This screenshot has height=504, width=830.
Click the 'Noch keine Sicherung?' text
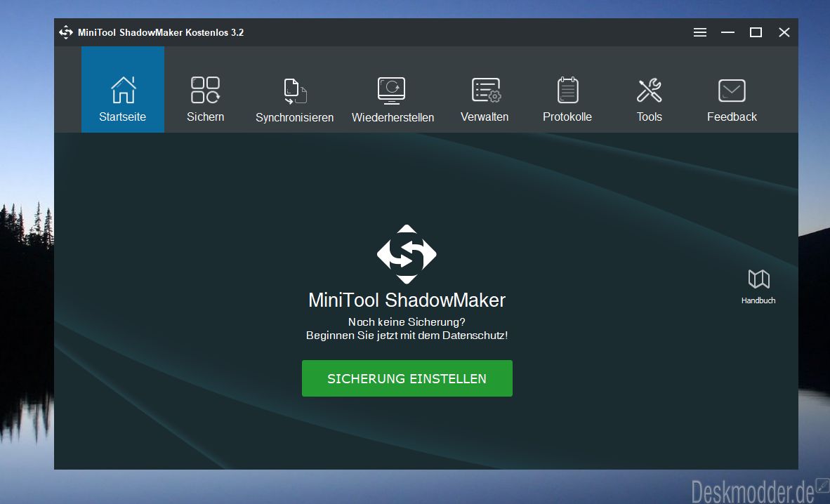[x=407, y=322]
